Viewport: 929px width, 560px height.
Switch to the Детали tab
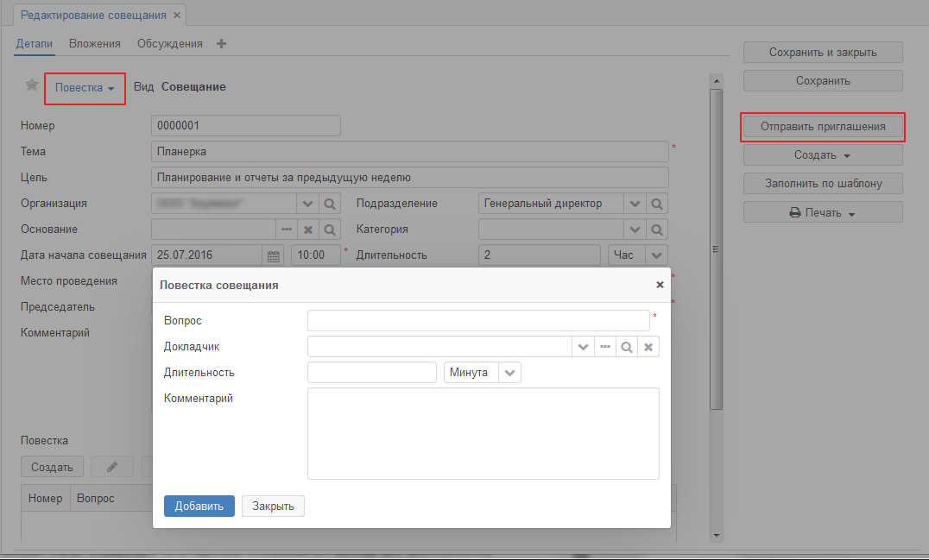pyautogui.click(x=35, y=44)
